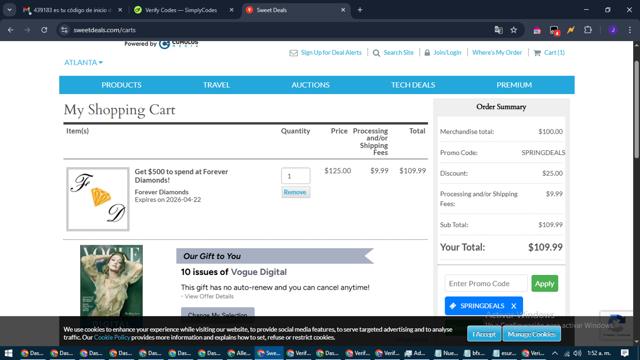Click the taskbar clock showing 1:52 a.m.
Viewport: 640px width, 360px height.
tap(599, 353)
